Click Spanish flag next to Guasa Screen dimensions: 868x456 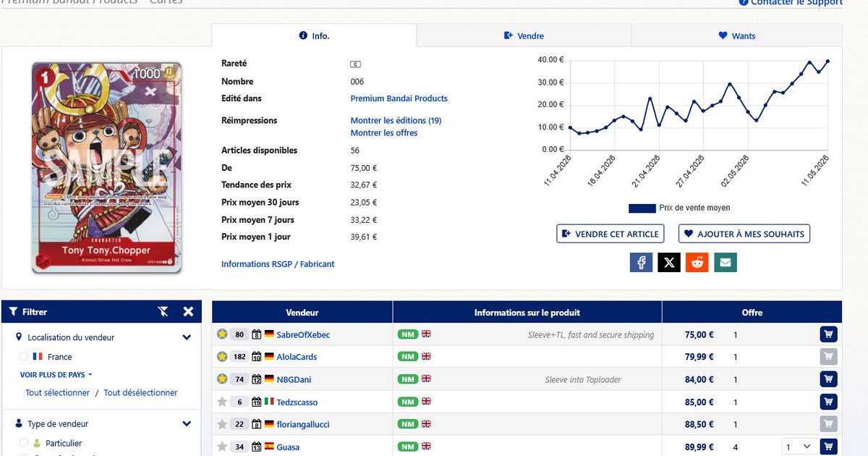pos(269,447)
